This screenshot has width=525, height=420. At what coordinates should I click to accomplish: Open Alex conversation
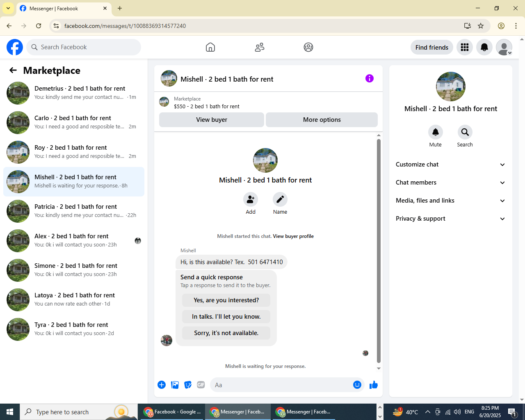pos(74,241)
